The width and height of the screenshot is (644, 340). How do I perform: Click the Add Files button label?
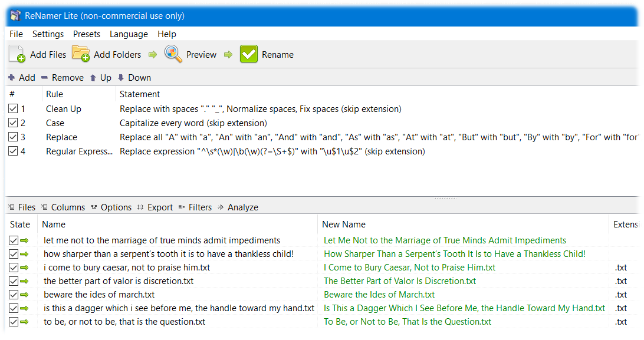point(48,55)
